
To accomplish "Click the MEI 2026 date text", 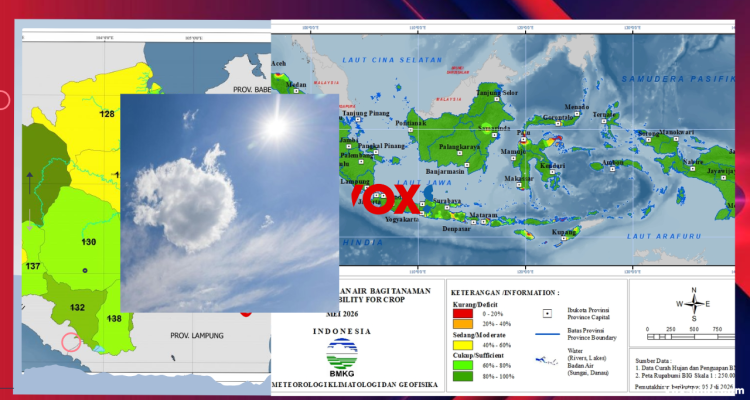I will click(342, 314).
